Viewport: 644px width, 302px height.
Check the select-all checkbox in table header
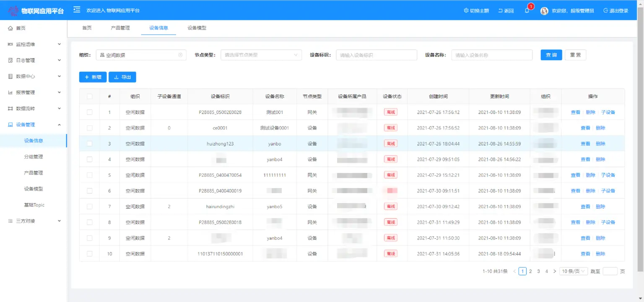click(x=89, y=96)
